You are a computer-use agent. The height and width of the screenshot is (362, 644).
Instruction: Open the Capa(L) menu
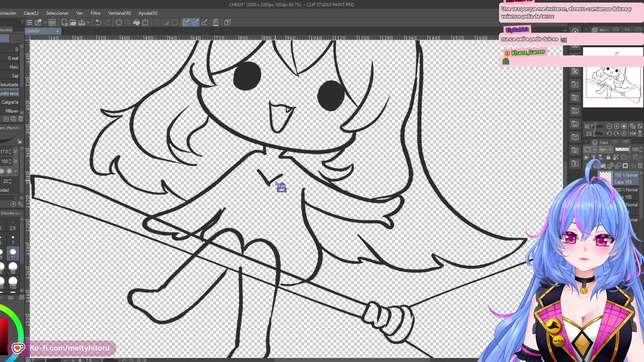pos(31,13)
